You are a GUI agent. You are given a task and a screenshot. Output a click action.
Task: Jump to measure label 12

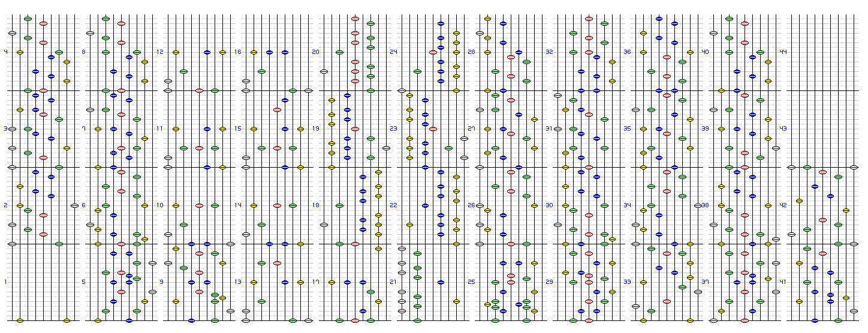coord(159,52)
